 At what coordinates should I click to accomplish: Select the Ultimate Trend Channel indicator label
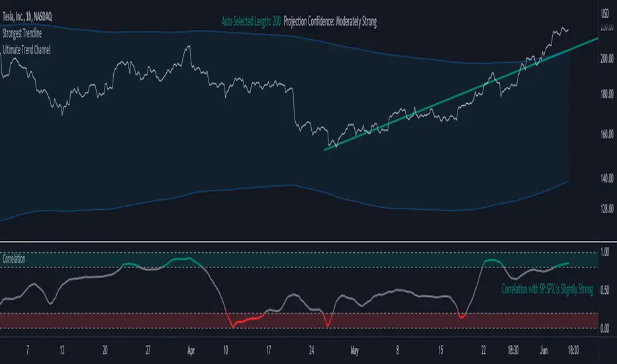tap(26, 50)
